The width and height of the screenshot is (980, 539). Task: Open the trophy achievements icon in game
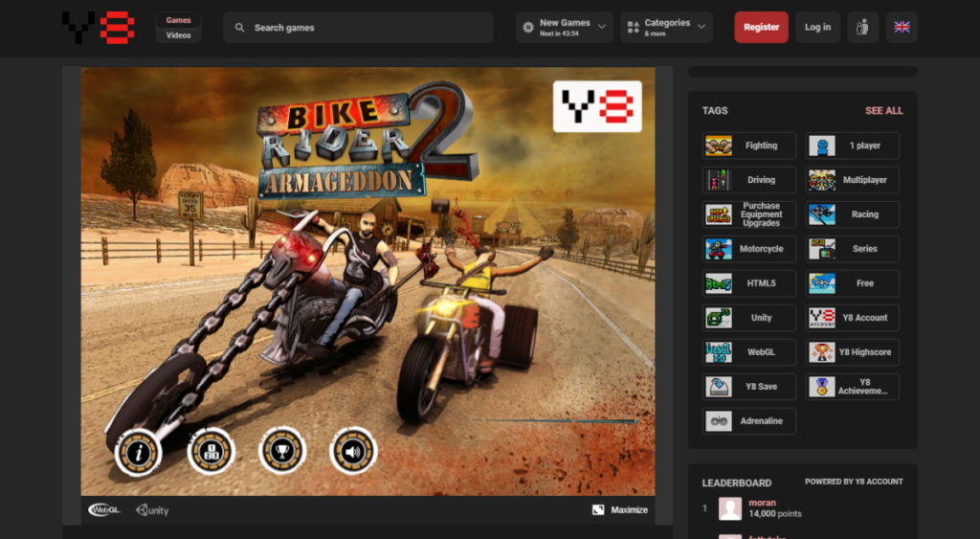[x=282, y=450]
